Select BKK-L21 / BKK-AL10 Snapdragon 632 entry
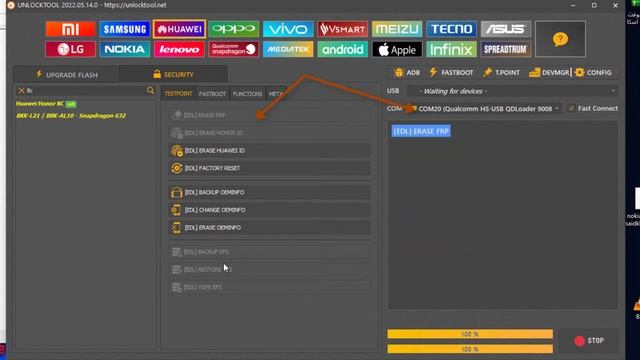The width and height of the screenshot is (640, 360). pos(71,116)
